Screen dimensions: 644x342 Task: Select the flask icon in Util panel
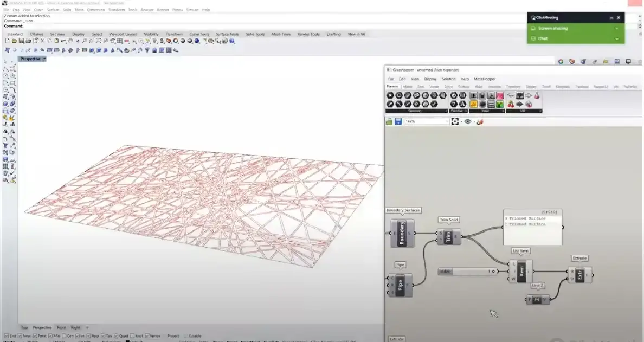click(x=537, y=95)
